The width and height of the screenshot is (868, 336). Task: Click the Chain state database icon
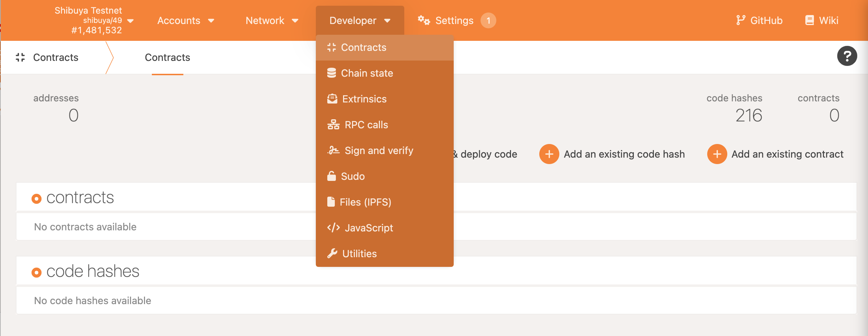click(332, 73)
